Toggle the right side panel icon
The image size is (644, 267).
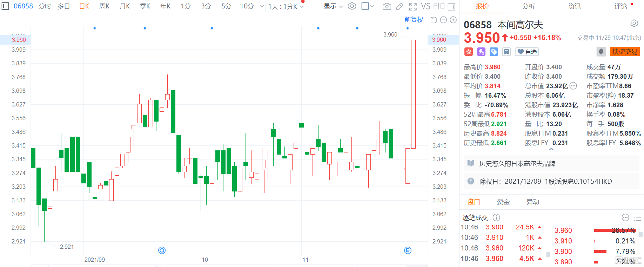pos(452,6)
